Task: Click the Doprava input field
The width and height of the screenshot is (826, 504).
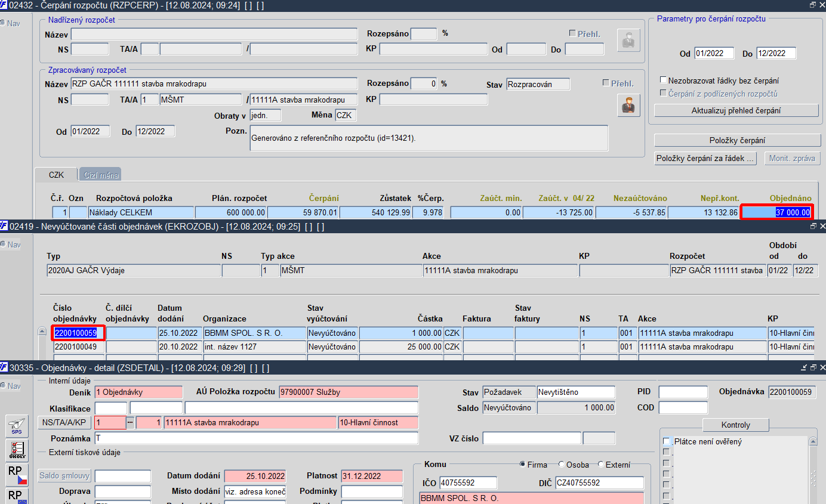Action: [123, 491]
